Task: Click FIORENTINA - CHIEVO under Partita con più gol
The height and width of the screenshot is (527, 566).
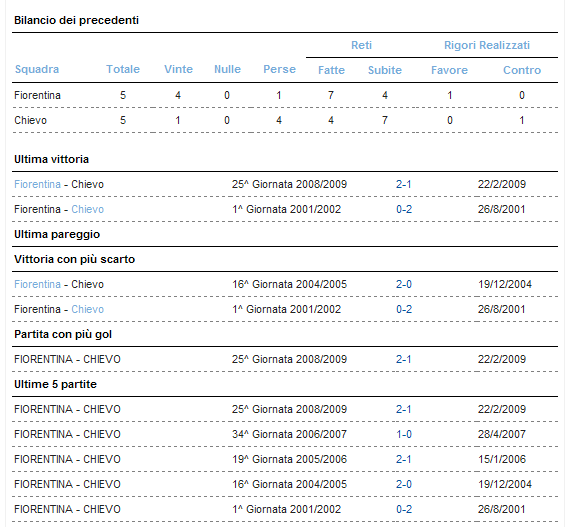Action: (x=67, y=359)
